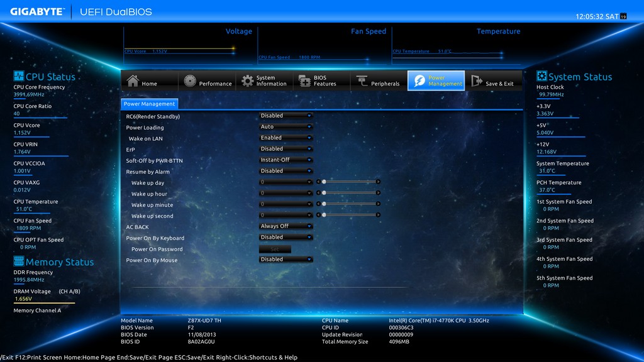
Task: Open ErP setting dropdown
Action: (x=286, y=149)
